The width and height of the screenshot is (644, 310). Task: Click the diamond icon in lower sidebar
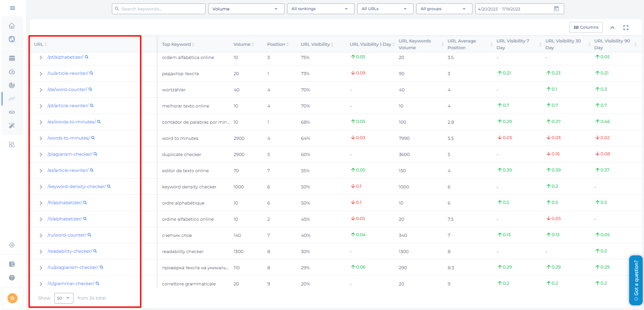pyautogui.click(x=12, y=245)
